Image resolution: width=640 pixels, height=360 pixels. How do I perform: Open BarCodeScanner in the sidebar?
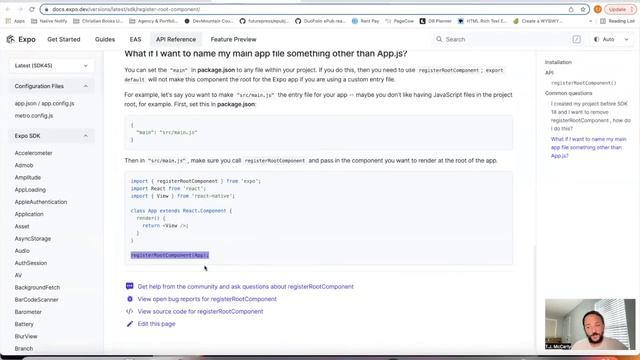click(36, 300)
